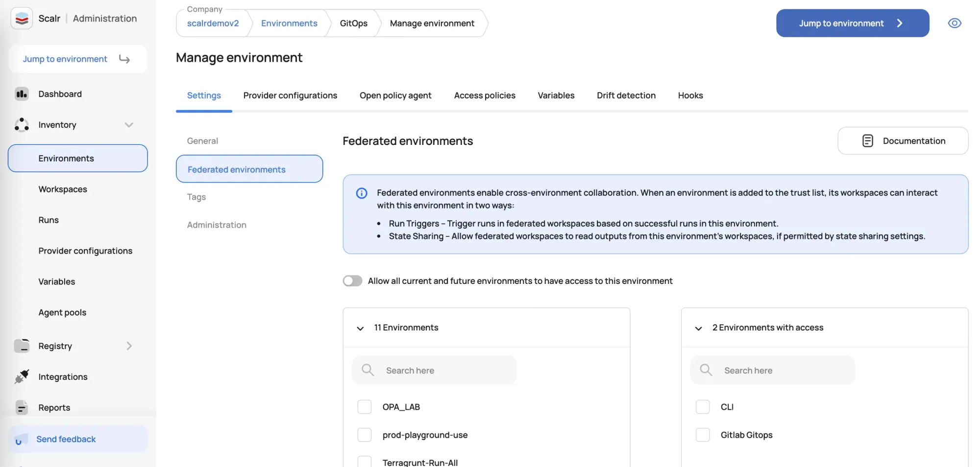
Task: Switch to Open policy agent tab
Action: click(395, 95)
